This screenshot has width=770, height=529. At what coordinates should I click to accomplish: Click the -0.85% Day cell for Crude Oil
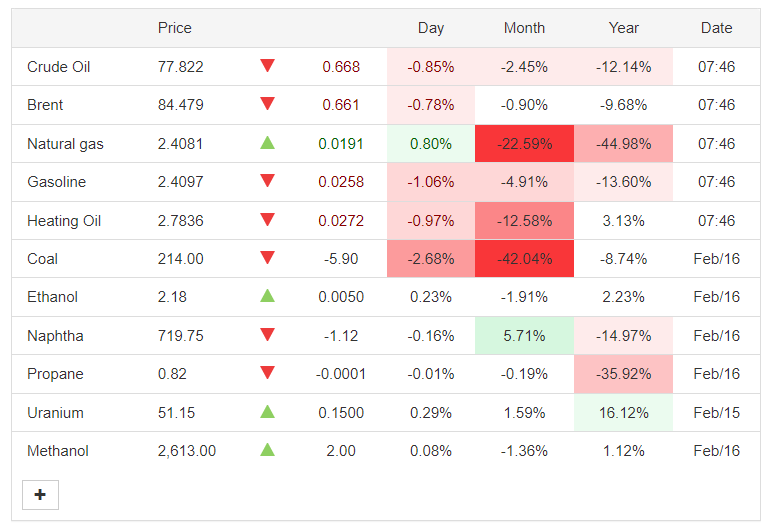click(431, 67)
